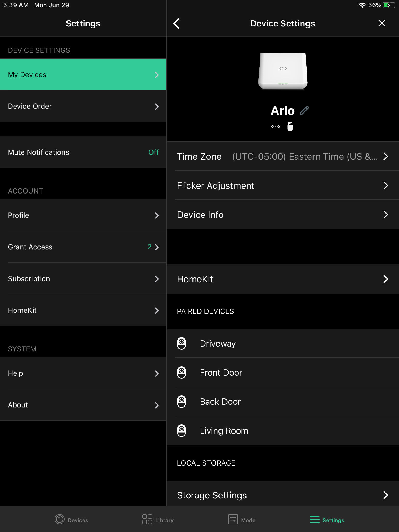Open Storage Settings chevron

[386, 495]
